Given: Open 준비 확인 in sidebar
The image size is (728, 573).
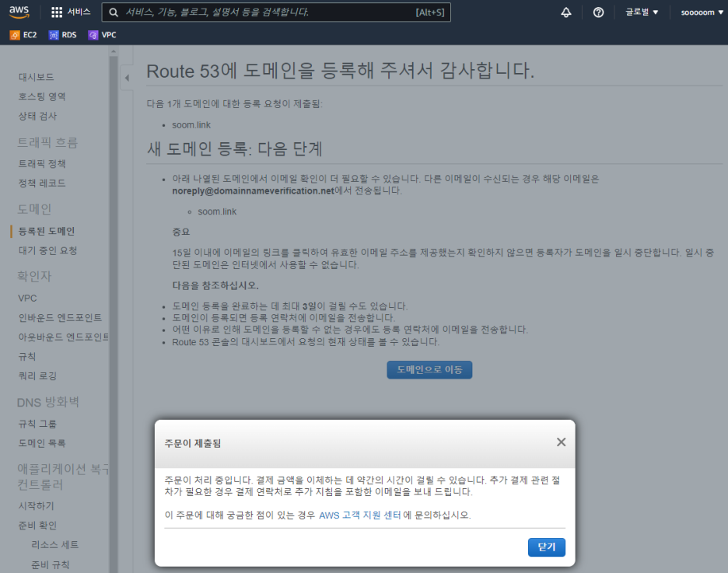Looking at the screenshot, I should pyautogui.click(x=37, y=526).
